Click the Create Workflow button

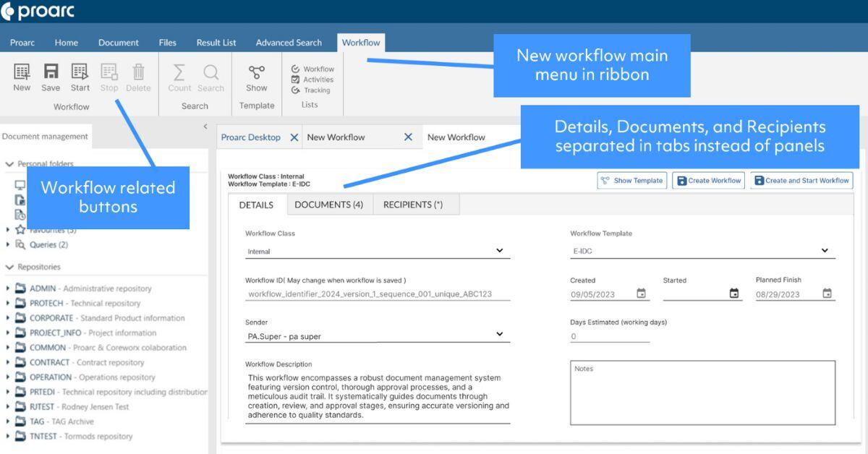[707, 181]
